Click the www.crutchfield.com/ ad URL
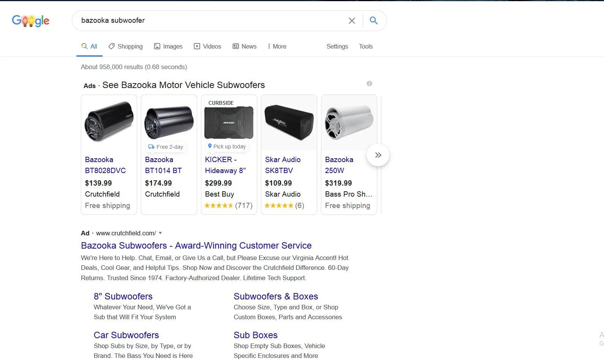 (126, 233)
